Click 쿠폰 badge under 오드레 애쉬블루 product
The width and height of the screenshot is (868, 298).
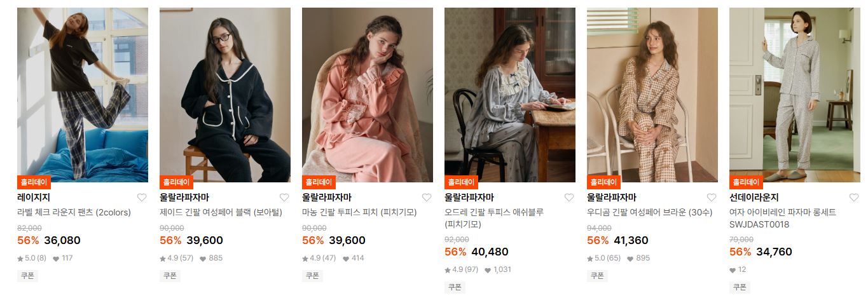[455, 287]
